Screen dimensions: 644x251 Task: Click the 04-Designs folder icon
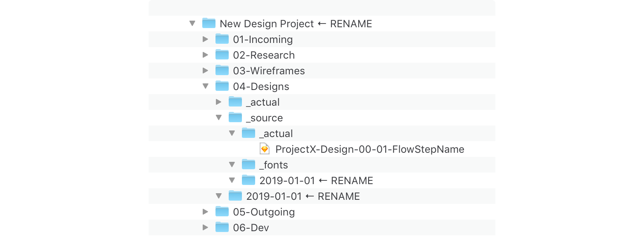[222, 86]
